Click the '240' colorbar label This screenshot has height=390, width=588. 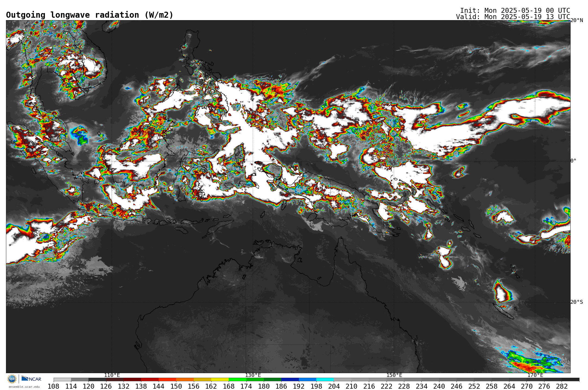(439, 386)
